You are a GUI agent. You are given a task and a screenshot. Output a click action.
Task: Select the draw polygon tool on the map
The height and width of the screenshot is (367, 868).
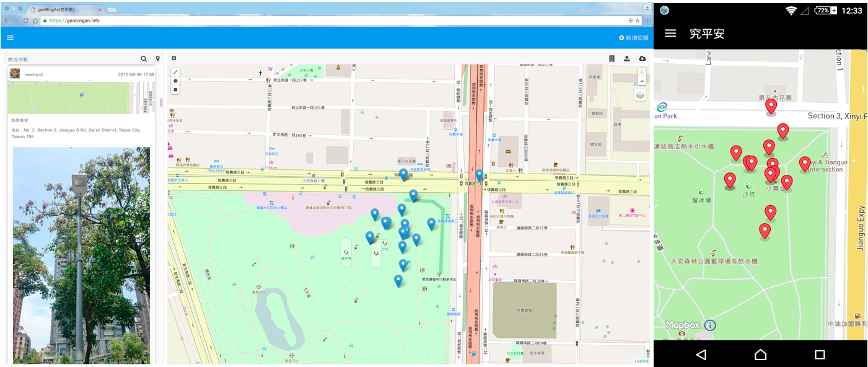click(x=175, y=81)
